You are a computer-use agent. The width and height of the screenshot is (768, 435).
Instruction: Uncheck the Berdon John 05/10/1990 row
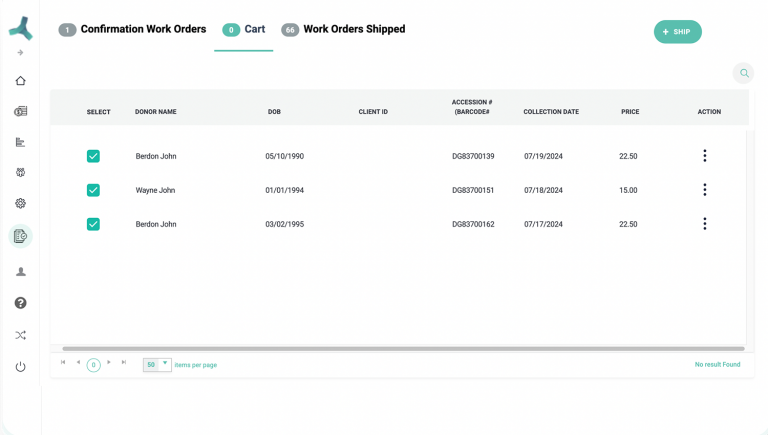click(93, 156)
